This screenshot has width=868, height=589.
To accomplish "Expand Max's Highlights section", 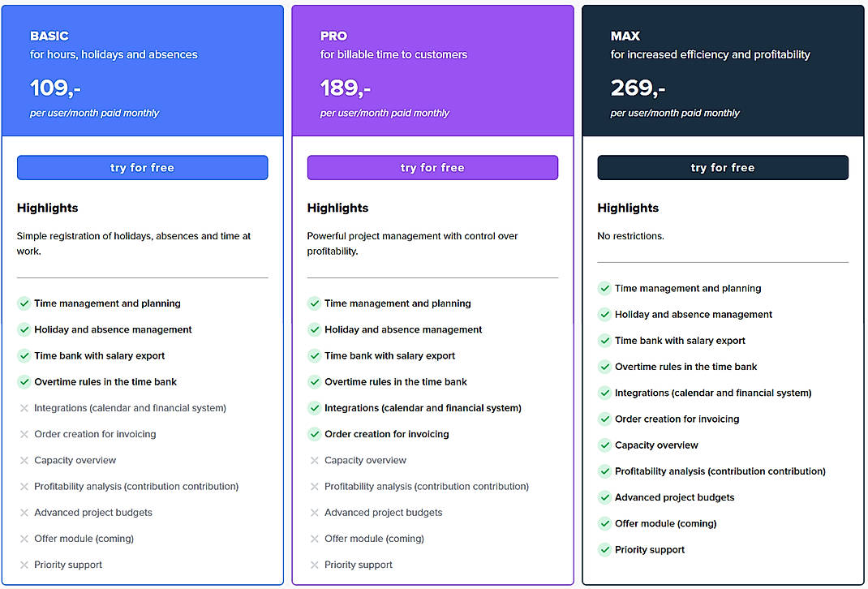I will click(x=628, y=208).
